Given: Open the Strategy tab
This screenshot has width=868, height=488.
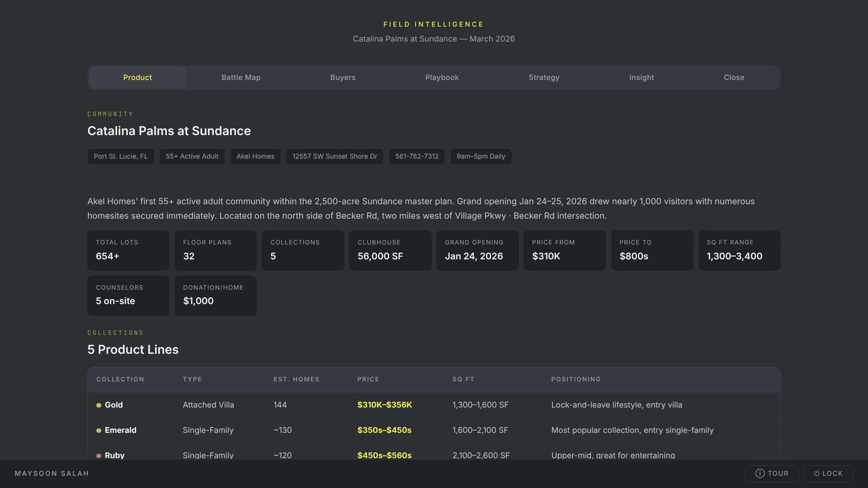Looking at the screenshot, I should click(544, 77).
